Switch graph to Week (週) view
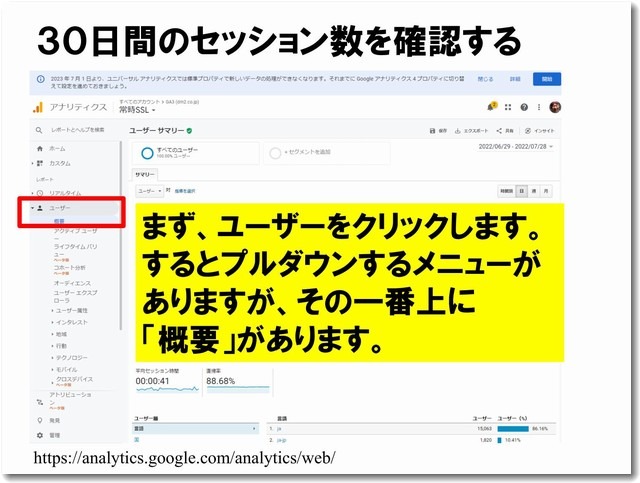This screenshot has height=483, width=640. pos(533,191)
